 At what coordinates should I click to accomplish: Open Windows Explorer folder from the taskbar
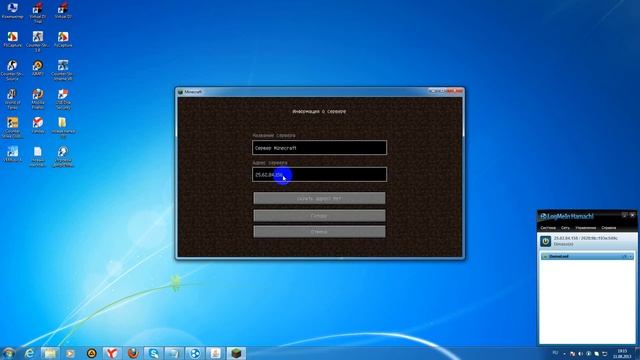50,353
